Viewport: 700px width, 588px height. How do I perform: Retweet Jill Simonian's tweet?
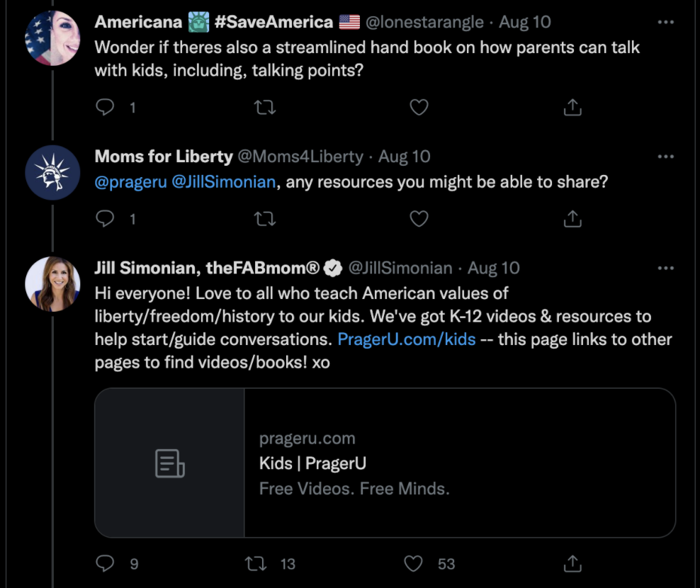pos(255,563)
